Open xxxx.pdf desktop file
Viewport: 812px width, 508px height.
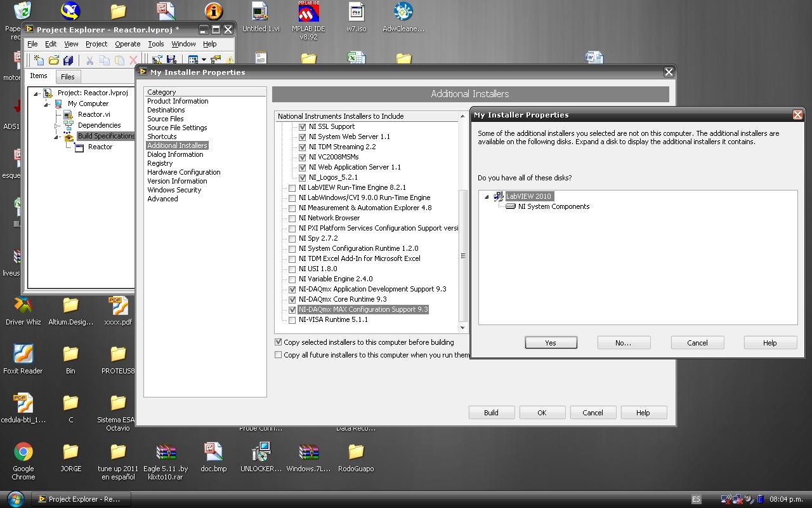click(118, 305)
